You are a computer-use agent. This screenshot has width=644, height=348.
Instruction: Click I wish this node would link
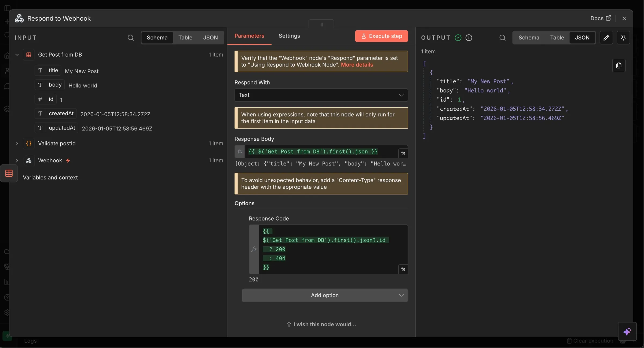click(321, 324)
